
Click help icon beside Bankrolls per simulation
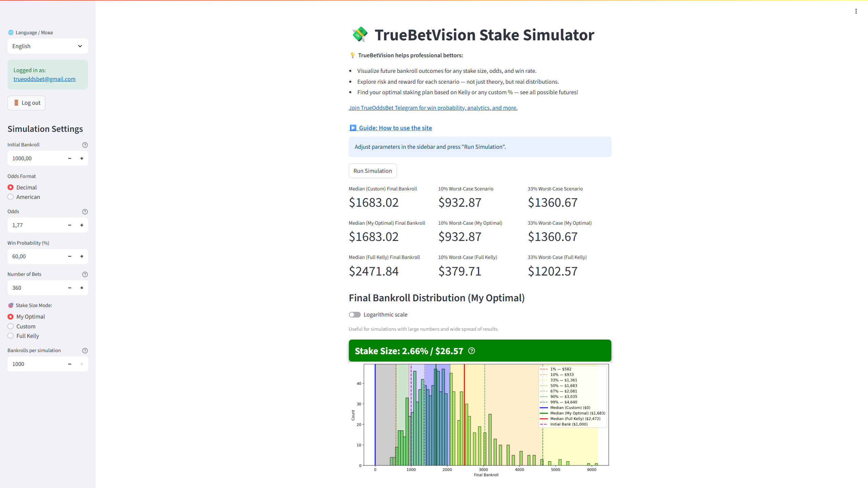point(85,351)
